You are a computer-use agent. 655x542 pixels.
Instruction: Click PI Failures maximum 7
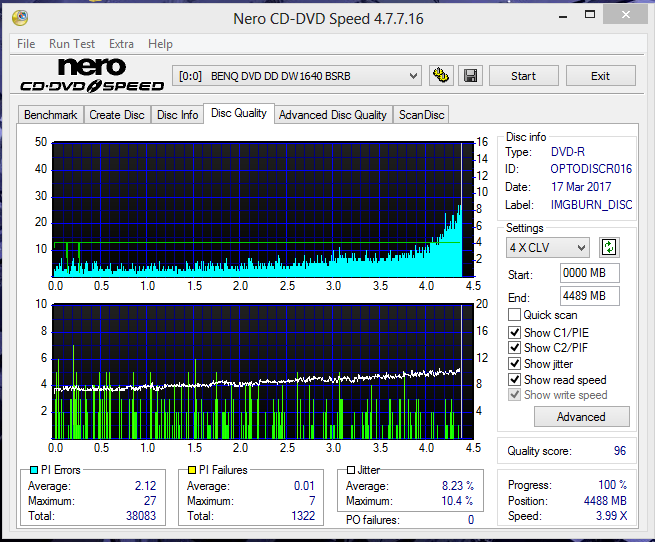pos(312,501)
